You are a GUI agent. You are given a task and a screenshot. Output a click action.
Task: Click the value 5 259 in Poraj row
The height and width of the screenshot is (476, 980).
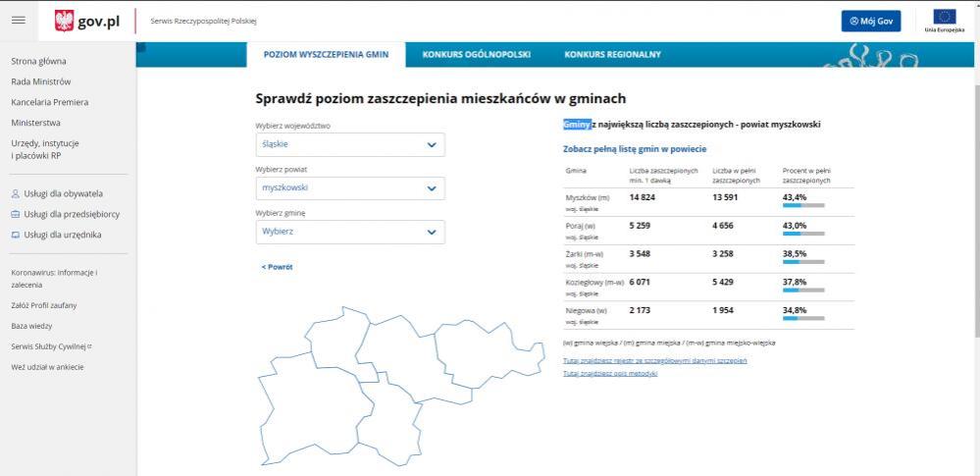point(640,225)
